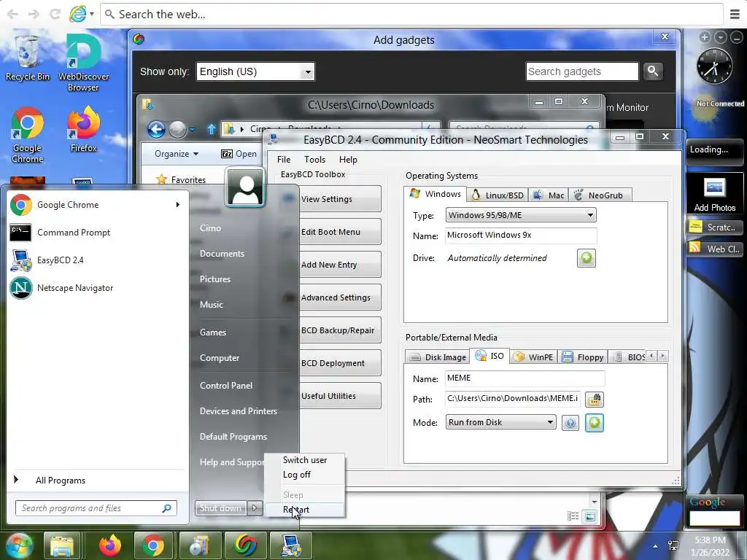Click Add New Entry button
The width and height of the screenshot is (747, 560).
340,265
